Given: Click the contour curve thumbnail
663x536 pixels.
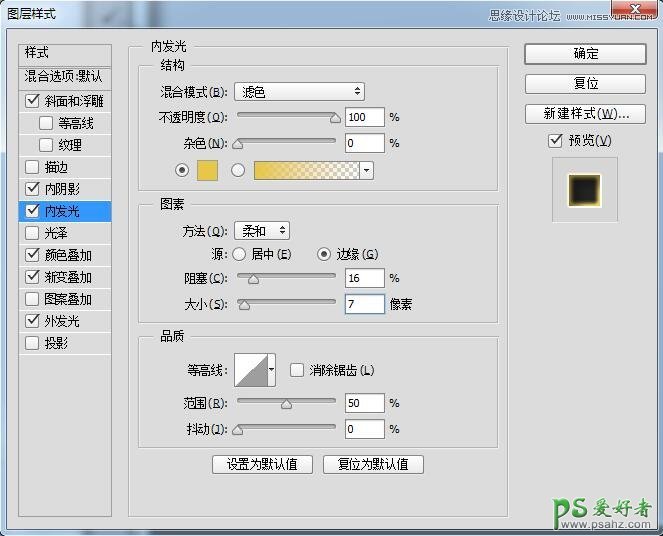Looking at the screenshot, I should 250,370.
